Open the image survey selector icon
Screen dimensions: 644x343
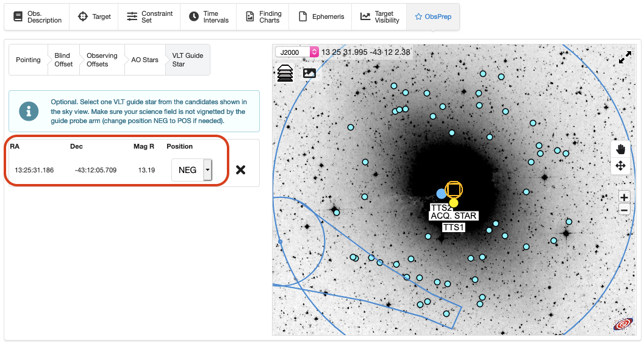click(x=309, y=73)
